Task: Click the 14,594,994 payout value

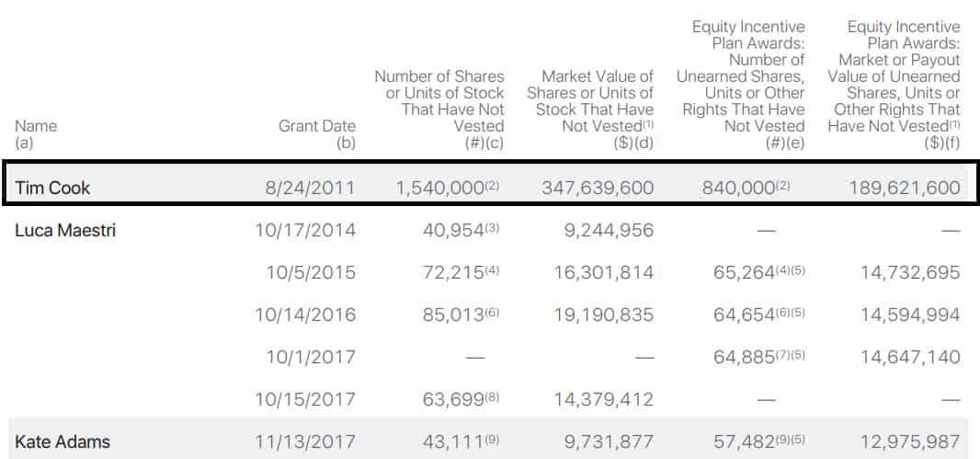Action: click(910, 315)
